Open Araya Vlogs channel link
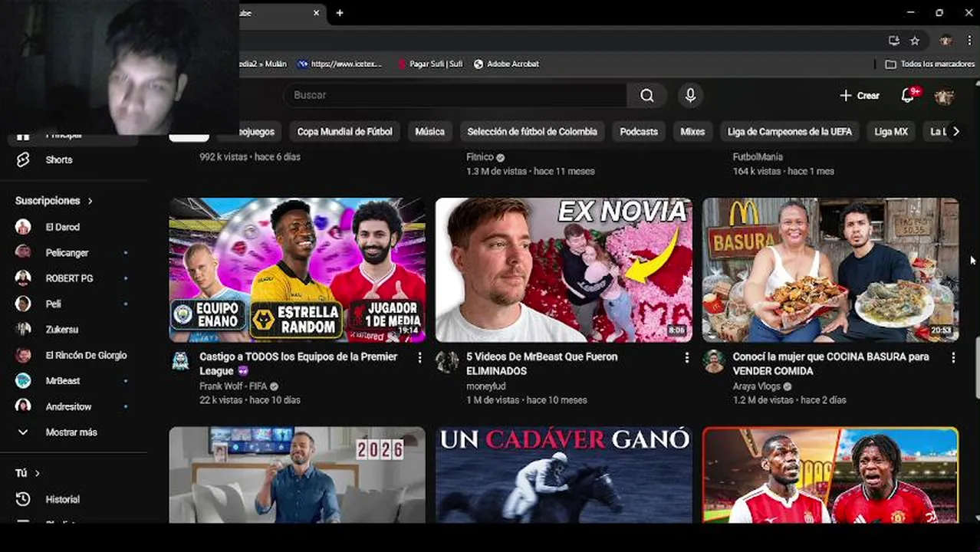The image size is (980, 552). [x=757, y=386]
